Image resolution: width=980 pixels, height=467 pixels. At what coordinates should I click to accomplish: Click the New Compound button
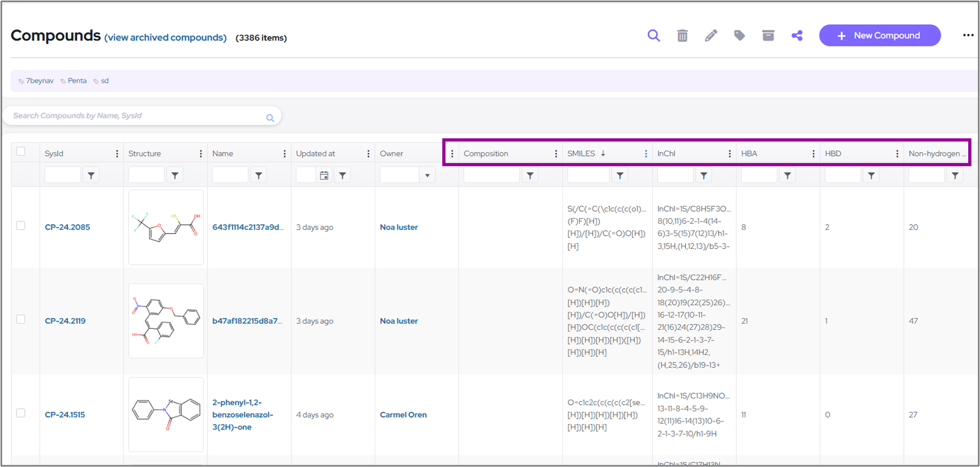tap(879, 35)
